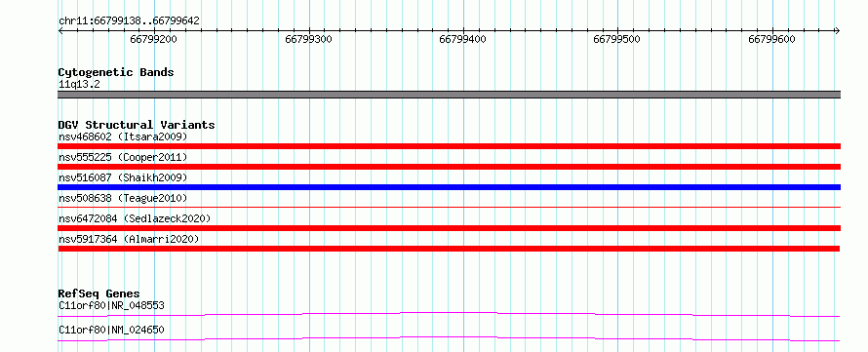Click the magenta line of C11orf80|NR_048553
868x352 pixels.
449,314
